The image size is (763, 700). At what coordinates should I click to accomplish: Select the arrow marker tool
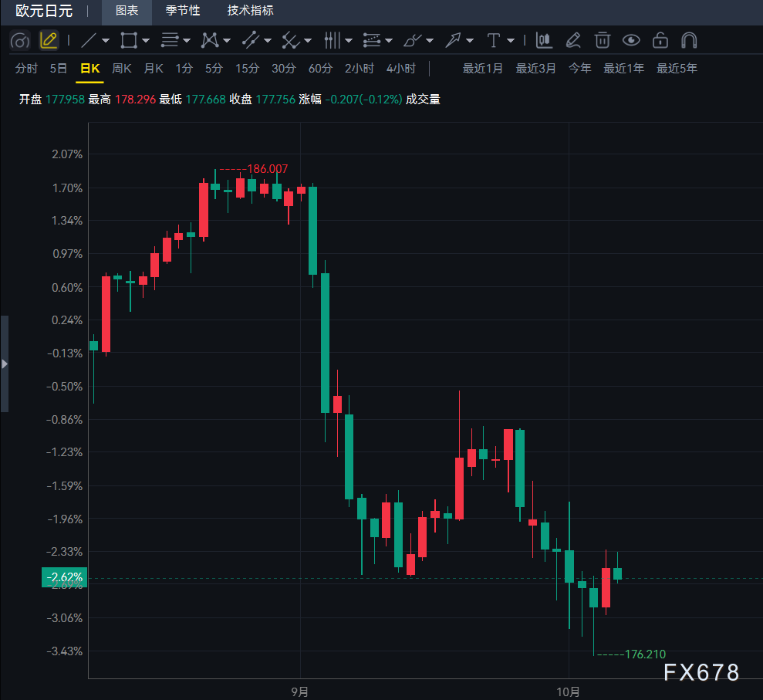[453, 40]
